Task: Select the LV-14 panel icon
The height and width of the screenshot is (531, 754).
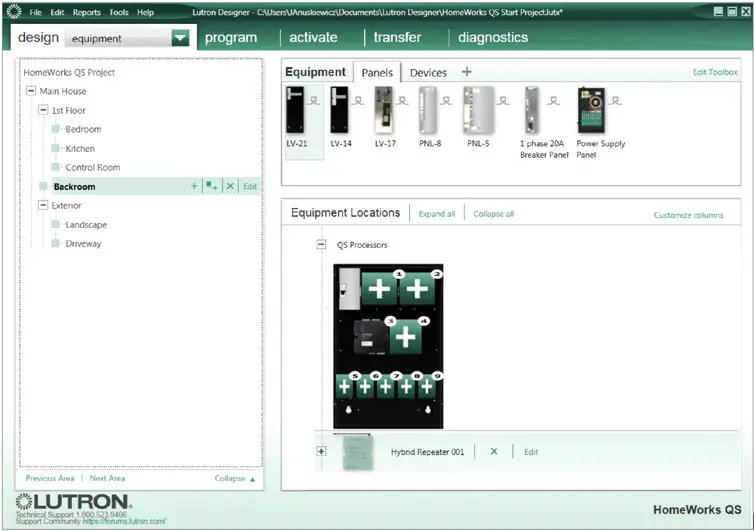Action: point(339,110)
